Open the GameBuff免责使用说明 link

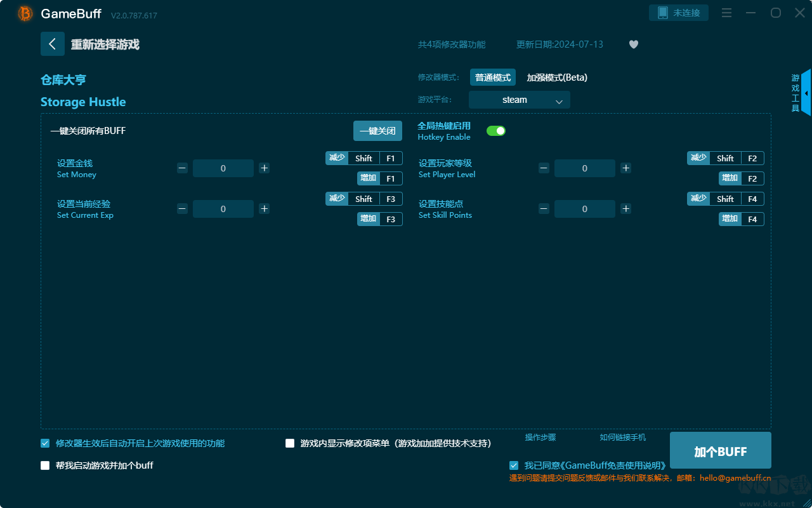pyautogui.click(x=615, y=465)
